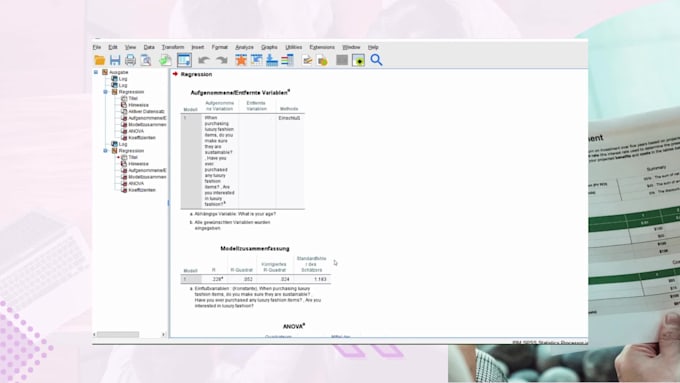Collapse the lower Regression tree node
The image size is (680, 383).
(105, 151)
